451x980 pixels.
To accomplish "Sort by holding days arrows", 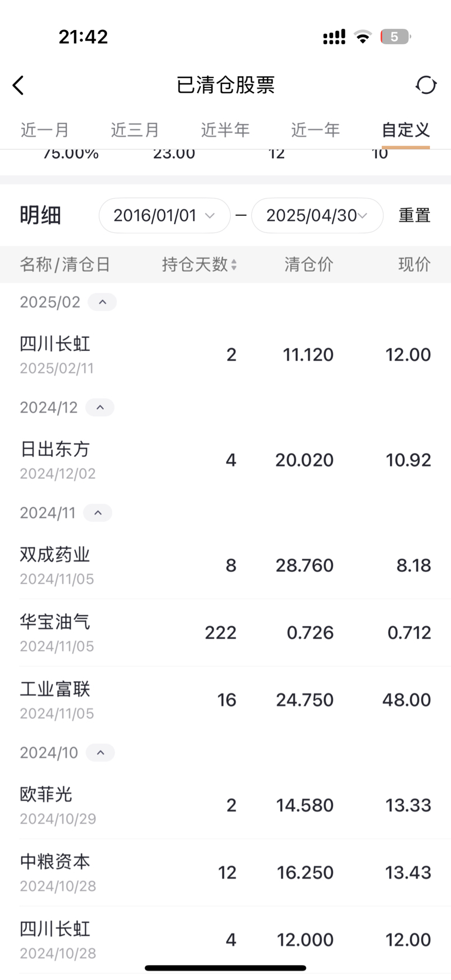I will pyautogui.click(x=234, y=265).
